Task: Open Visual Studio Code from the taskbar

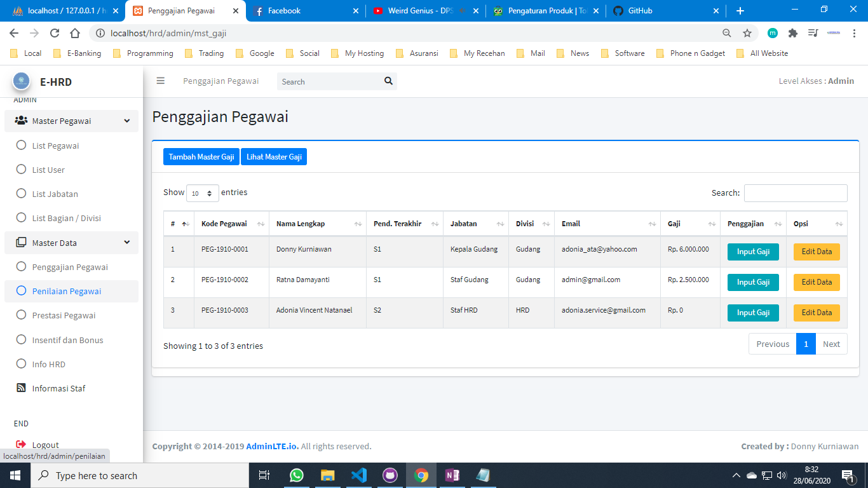Action: pyautogui.click(x=358, y=475)
